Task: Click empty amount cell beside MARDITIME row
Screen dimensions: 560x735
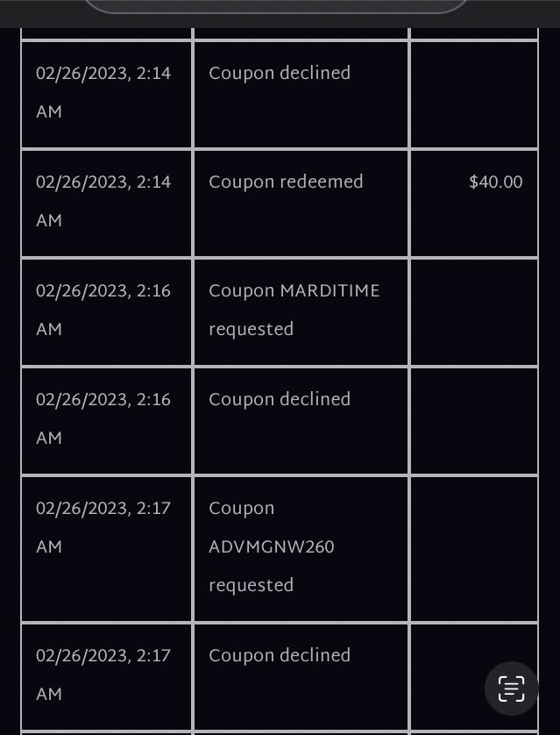Action: click(x=474, y=312)
